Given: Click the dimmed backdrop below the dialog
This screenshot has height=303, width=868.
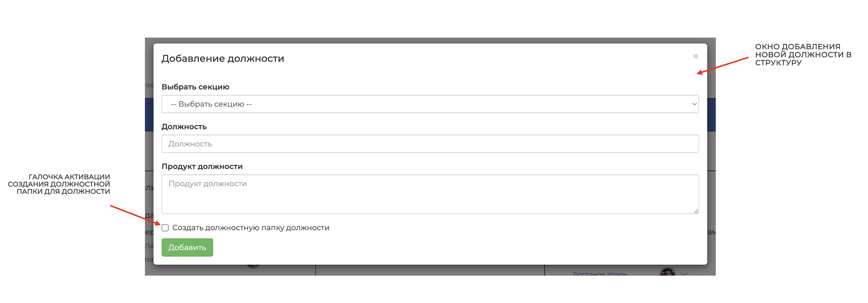Looking at the screenshot, I should pos(430,270).
